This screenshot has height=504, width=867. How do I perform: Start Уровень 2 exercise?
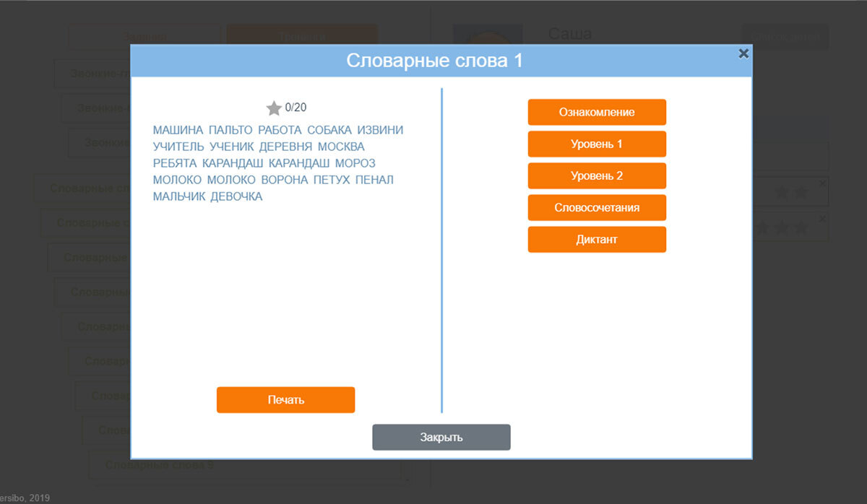coord(597,176)
